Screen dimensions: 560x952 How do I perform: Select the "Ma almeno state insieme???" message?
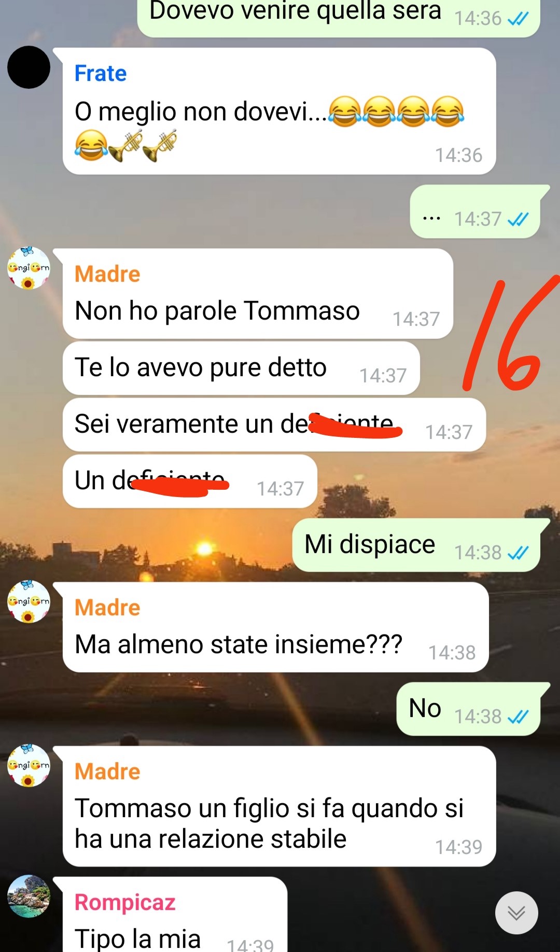point(276,627)
